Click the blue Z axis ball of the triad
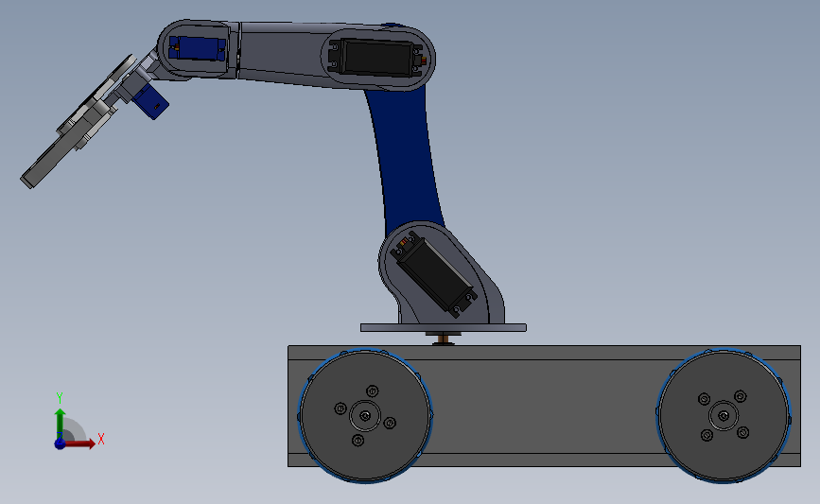The width and height of the screenshot is (820, 504). [x=60, y=443]
